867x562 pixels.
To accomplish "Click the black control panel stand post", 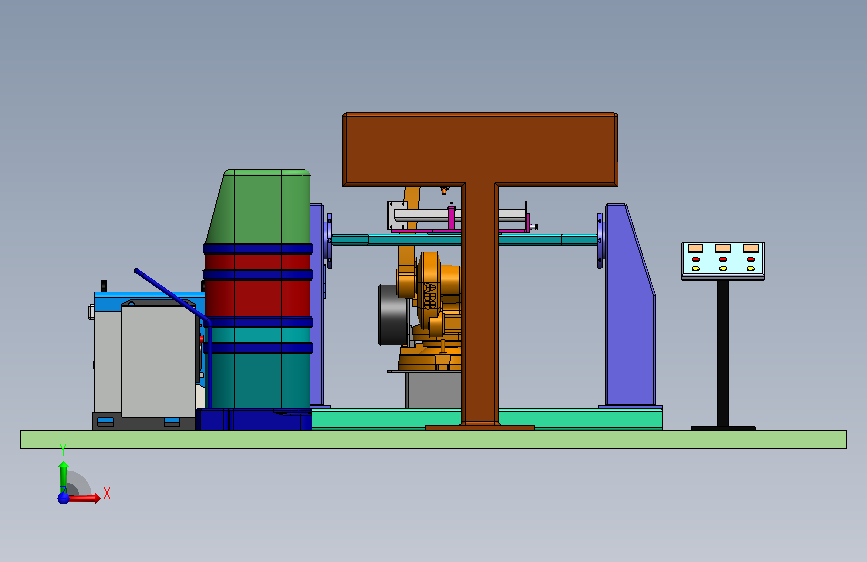I will (x=723, y=353).
